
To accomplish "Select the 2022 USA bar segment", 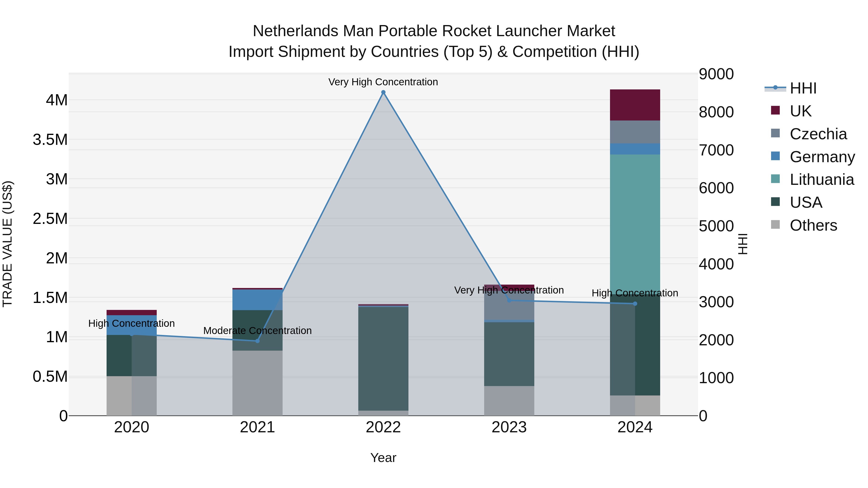I will click(x=383, y=359).
